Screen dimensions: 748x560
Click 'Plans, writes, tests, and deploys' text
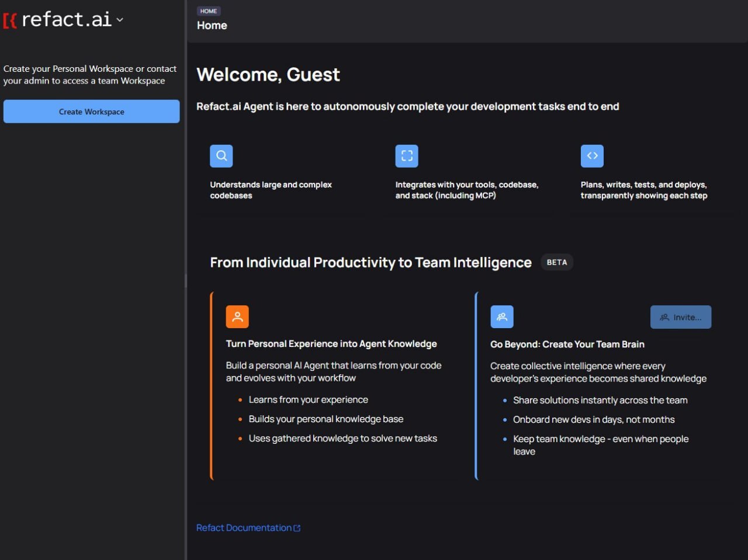[x=644, y=190]
